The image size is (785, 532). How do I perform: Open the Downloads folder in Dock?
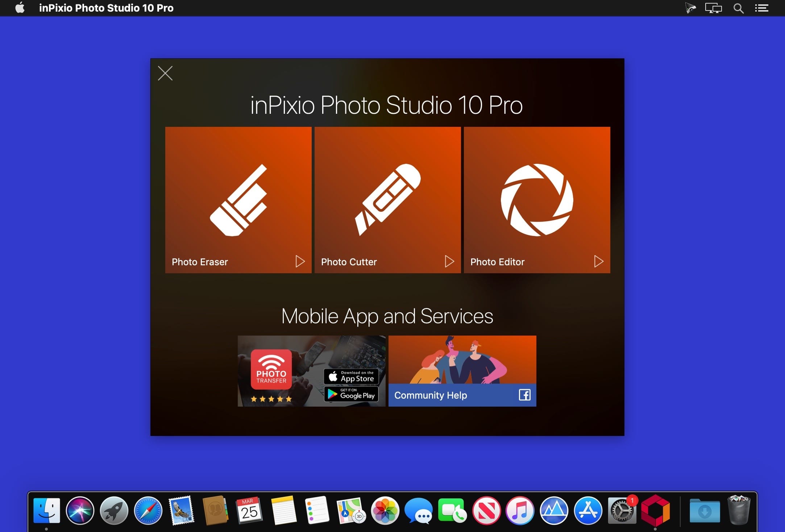(705, 511)
